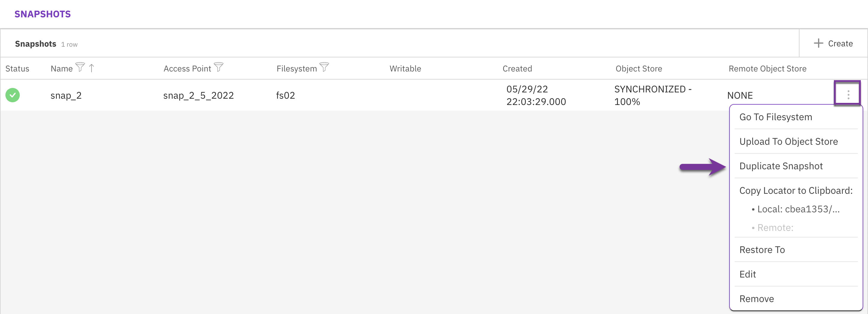The height and width of the screenshot is (314, 868).
Task: Select the snap_2 snapshot name
Action: pyautogui.click(x=66, y=95)
